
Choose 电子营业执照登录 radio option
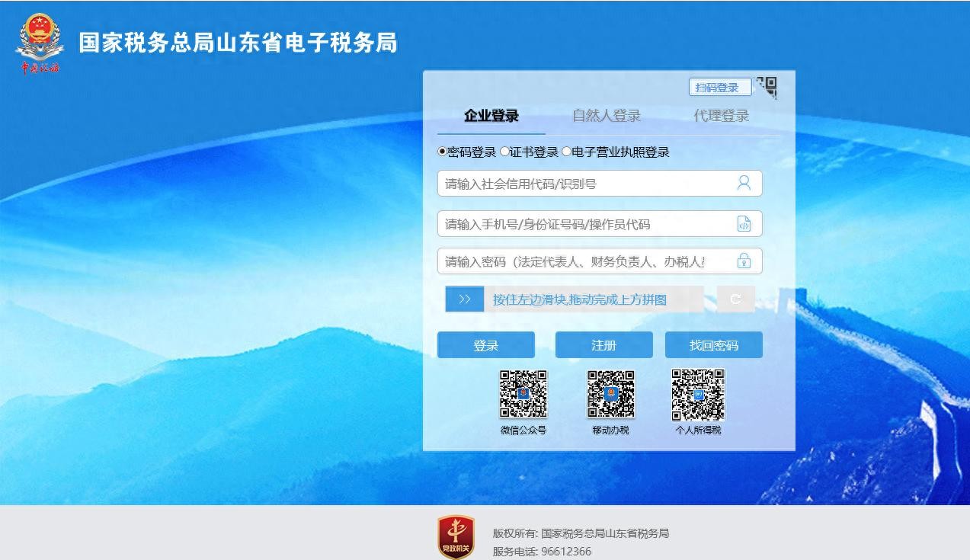tap(566, 152)
